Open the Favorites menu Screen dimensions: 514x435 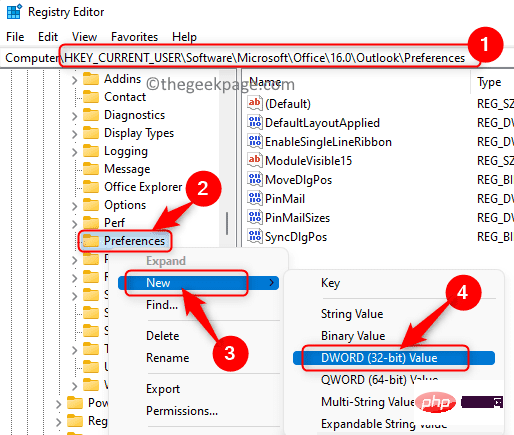pos(134,37)
